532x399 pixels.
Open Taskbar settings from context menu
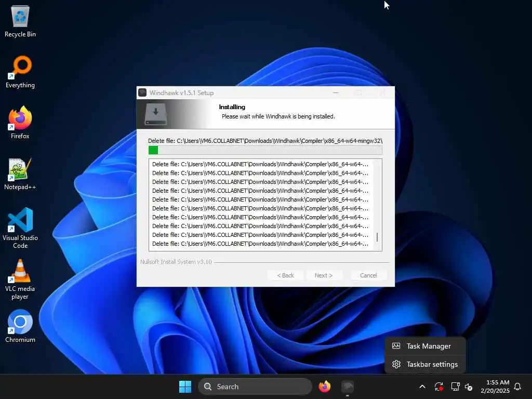(x=425, y=364)
